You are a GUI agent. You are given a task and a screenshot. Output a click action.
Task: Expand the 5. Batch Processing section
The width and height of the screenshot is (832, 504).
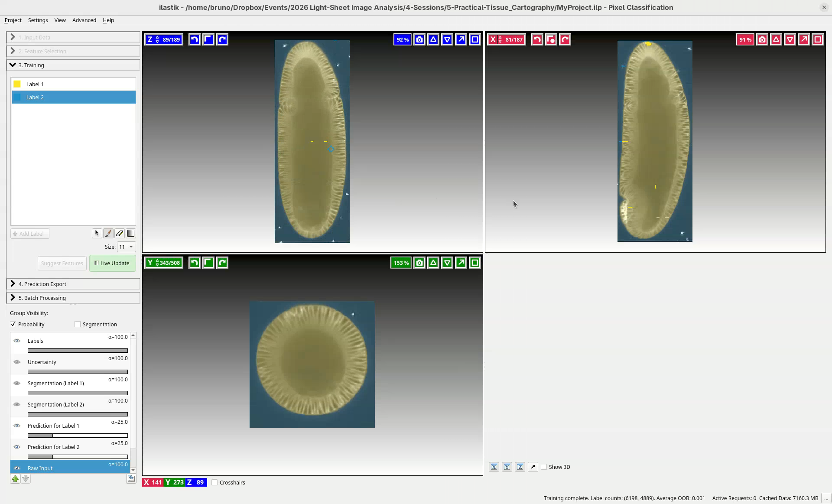tap(42, 298)
